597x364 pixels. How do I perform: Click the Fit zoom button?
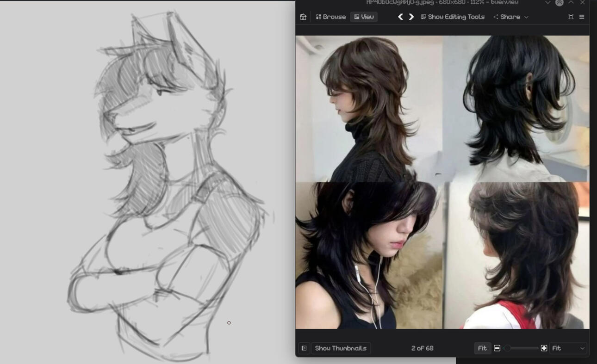(482, 348)
